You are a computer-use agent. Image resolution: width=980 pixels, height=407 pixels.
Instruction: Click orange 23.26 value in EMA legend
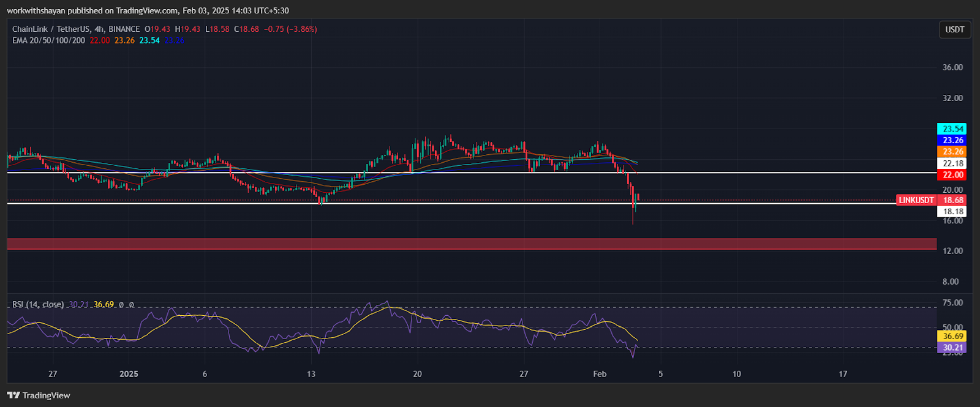click(124, 40)
